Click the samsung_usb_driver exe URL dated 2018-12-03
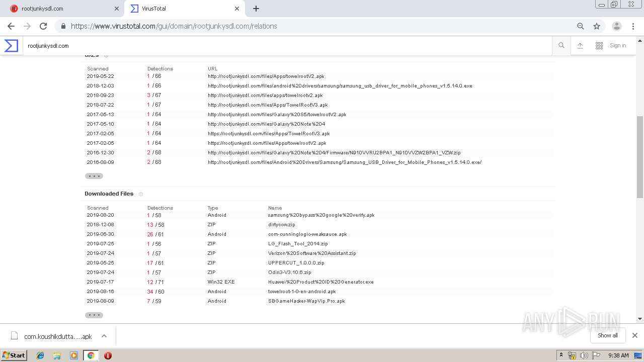 tap(340, 86)
